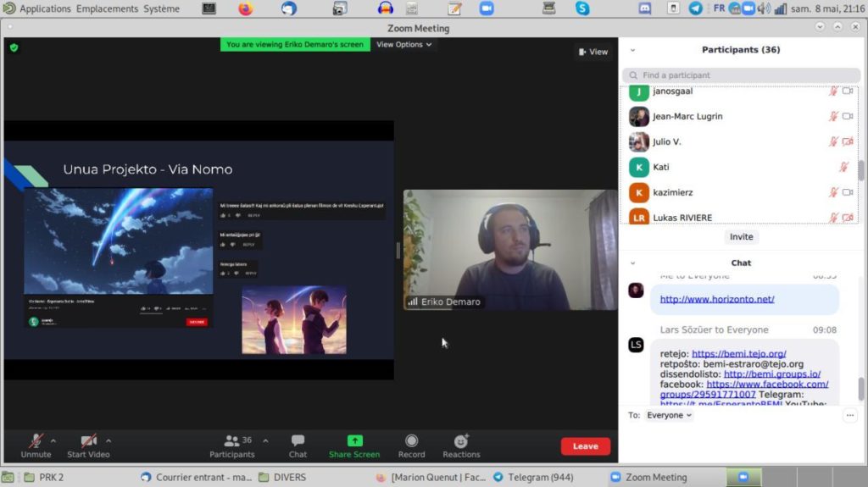The width and height of the screenshot is (868, 487).
Task: Click the Discord tray icon
Action: coord(645,8)
